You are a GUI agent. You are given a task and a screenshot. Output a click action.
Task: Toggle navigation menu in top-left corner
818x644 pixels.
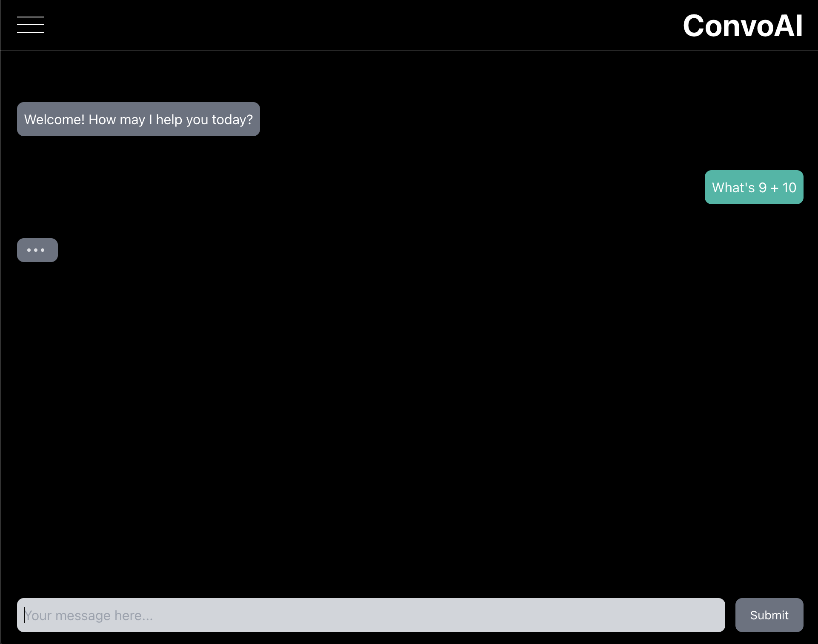[31, 25]
